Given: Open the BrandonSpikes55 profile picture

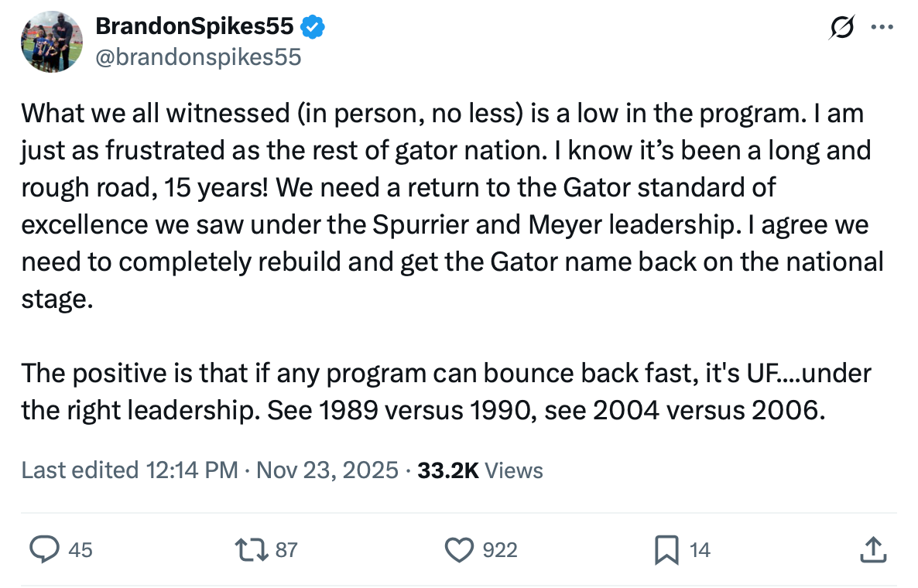Looking at the screenshot, I should pos(53,42).
